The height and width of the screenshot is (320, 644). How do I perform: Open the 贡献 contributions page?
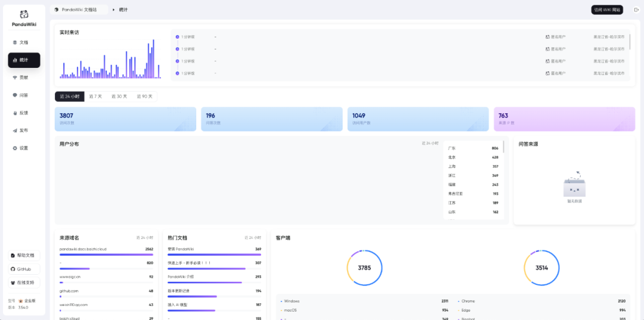pyautogui.click(x=24, y=77)
